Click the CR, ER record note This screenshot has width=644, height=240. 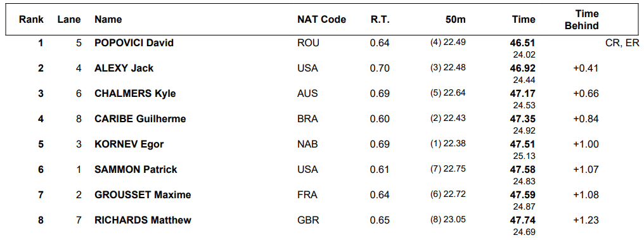point(622,43)
